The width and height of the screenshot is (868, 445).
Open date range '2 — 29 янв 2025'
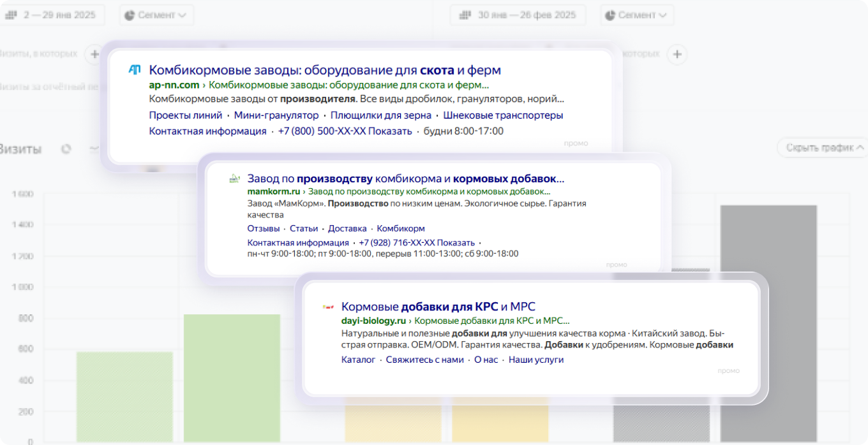(x=52, y=15)
